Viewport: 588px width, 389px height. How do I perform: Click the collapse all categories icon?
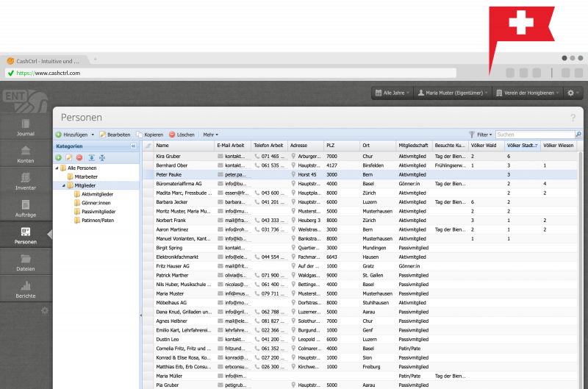click(102, 157)
